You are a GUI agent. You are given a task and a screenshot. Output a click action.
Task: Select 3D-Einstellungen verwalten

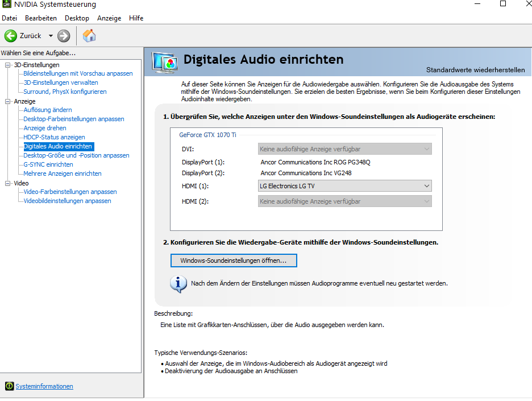[61, 82]
